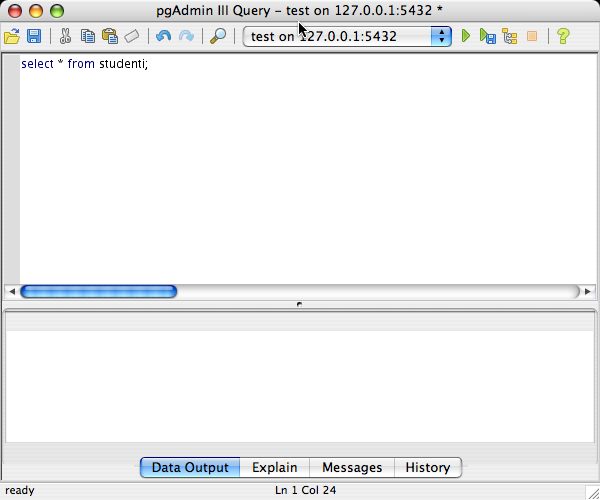Switch to the Data Output tab

(x=190, y=467)
